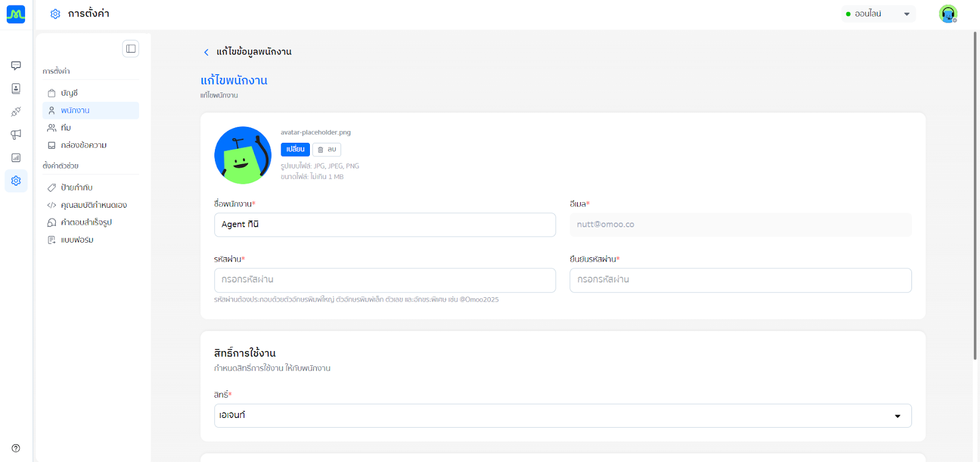Click the gear icon beside การตั้งค่า header
Screen dimensions: 980x462
point(55,13)
